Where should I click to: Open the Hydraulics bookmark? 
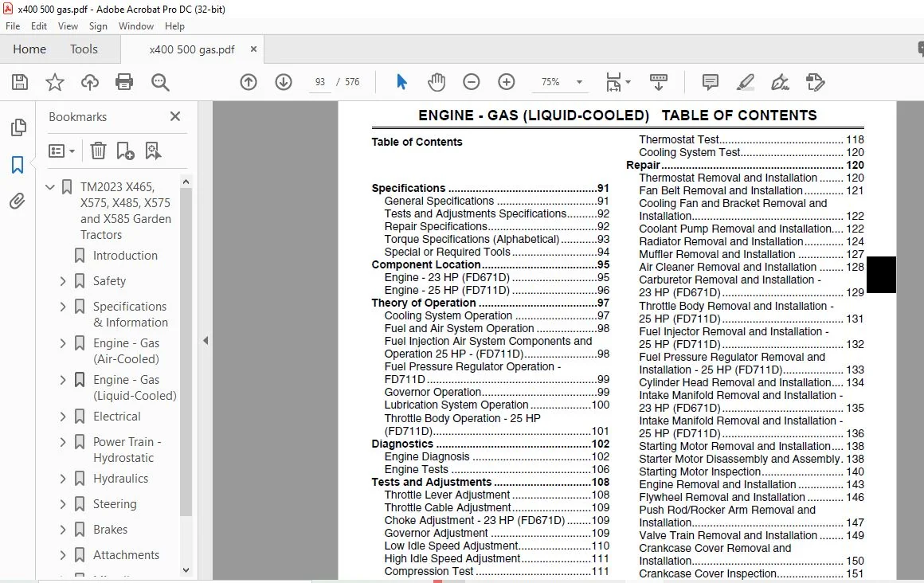click(120, 478)
